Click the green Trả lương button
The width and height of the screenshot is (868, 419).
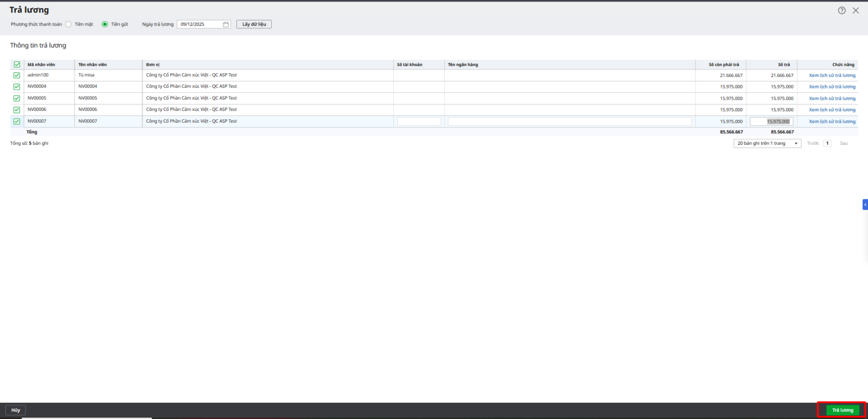point(842,410)
